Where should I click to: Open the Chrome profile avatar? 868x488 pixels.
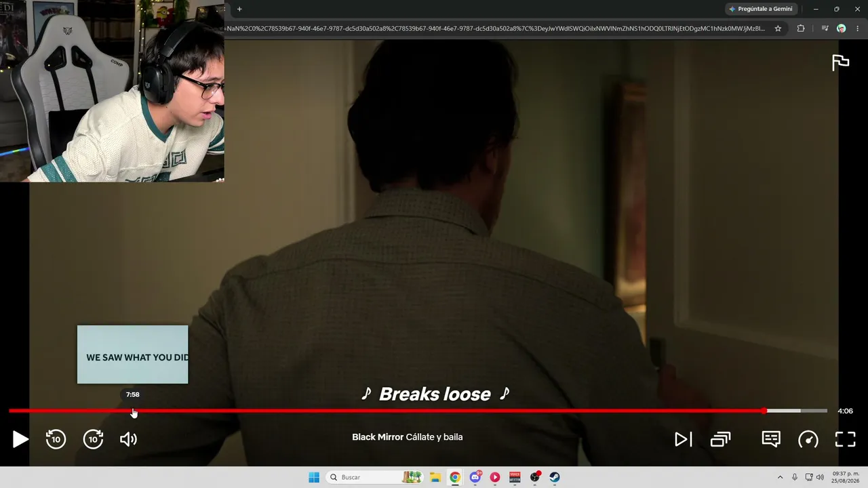[x=842, y=28]
